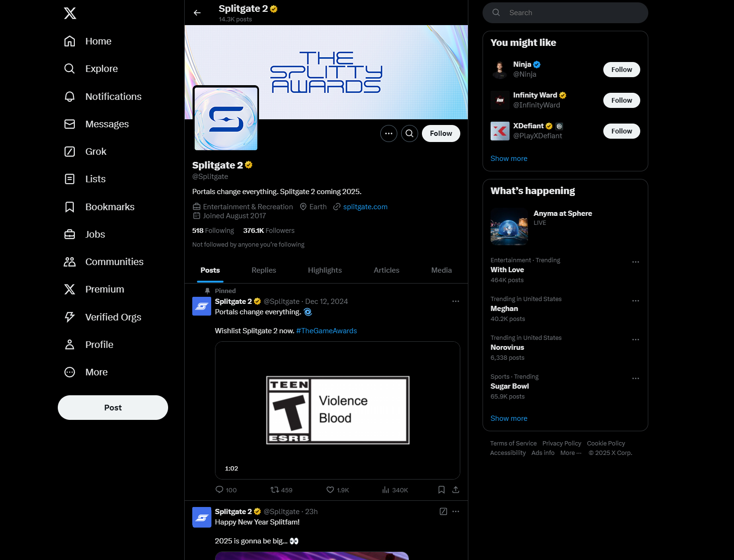Follow XDefiant
The image size is (734, 560).
(621, 131)
